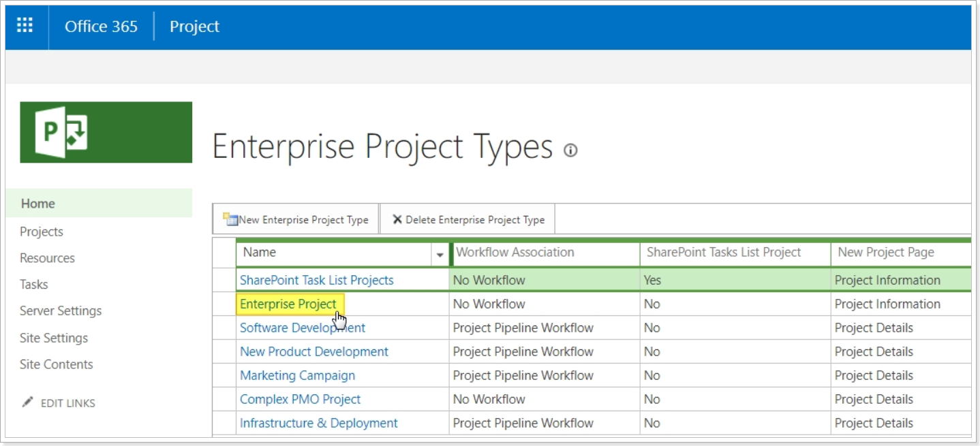
Task: Click the Project logo image
Action: 106,132
